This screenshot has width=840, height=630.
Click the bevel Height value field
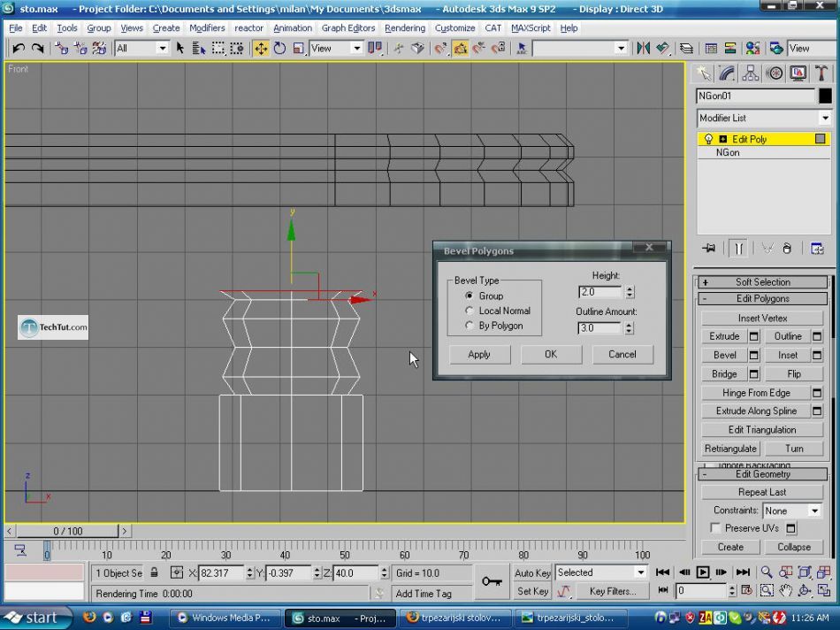pos(599,292)
